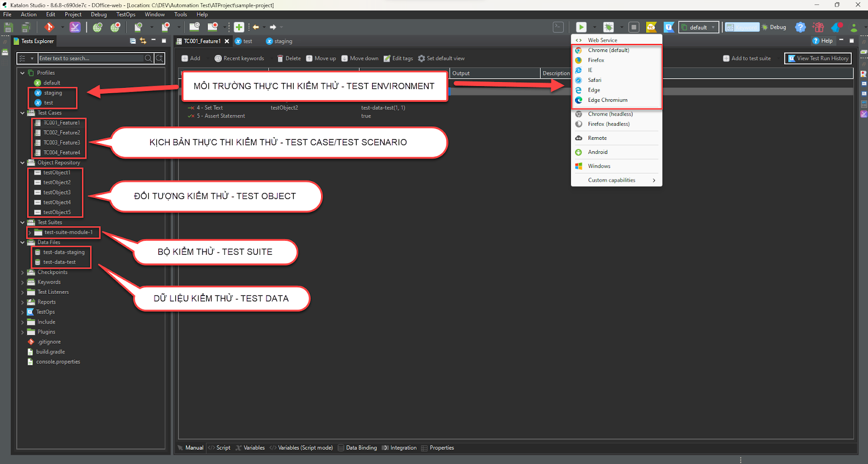868x464 pixels.
Task: Click the Spy Web globe icon
Action: pyautogui.click(x=98, y=27)
